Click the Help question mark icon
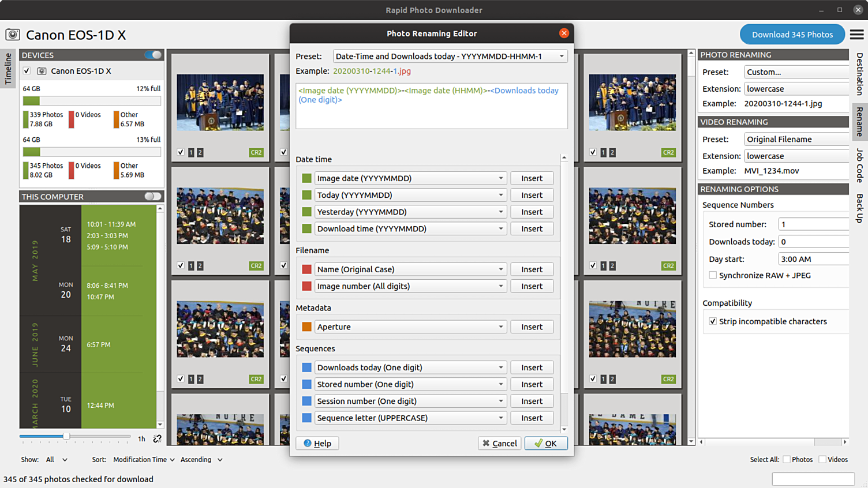868x488 pixels. pos(308,444)
